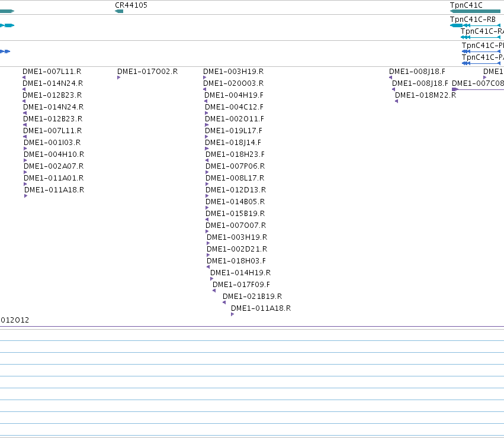The width and height of the screenshot is (504, 438).
Task: Select the TpnC41C-RB transcript label
Action: (x=473, y=20)
